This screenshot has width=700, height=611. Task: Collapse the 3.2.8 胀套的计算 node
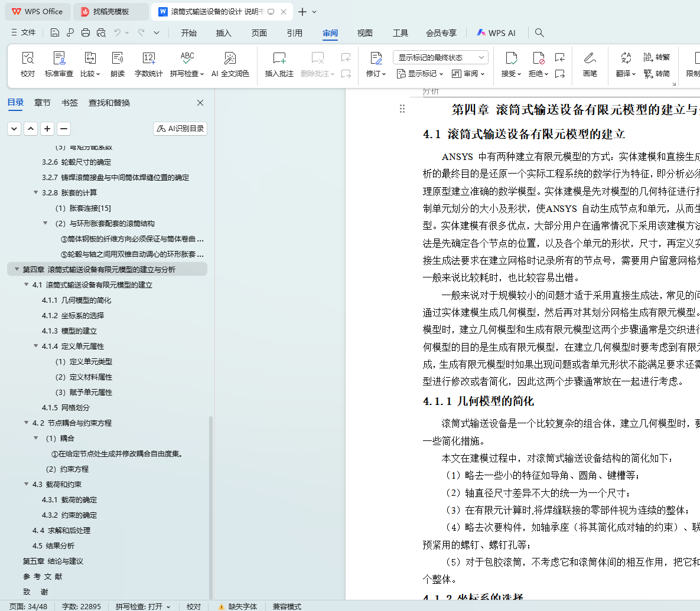(35, 192)
